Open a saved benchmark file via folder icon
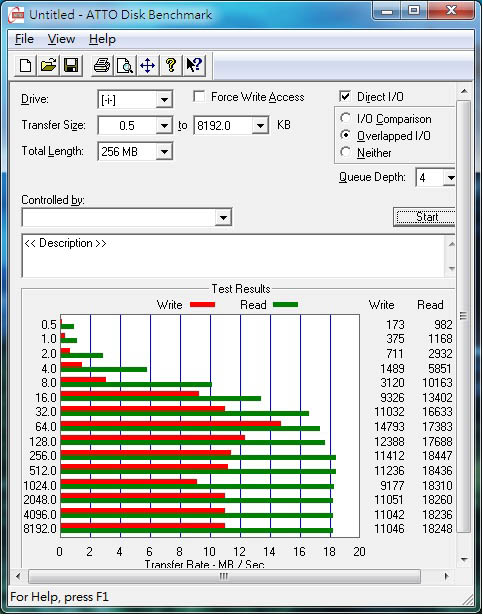This screenshot has height=616, width=483. (x=48, y=65)
